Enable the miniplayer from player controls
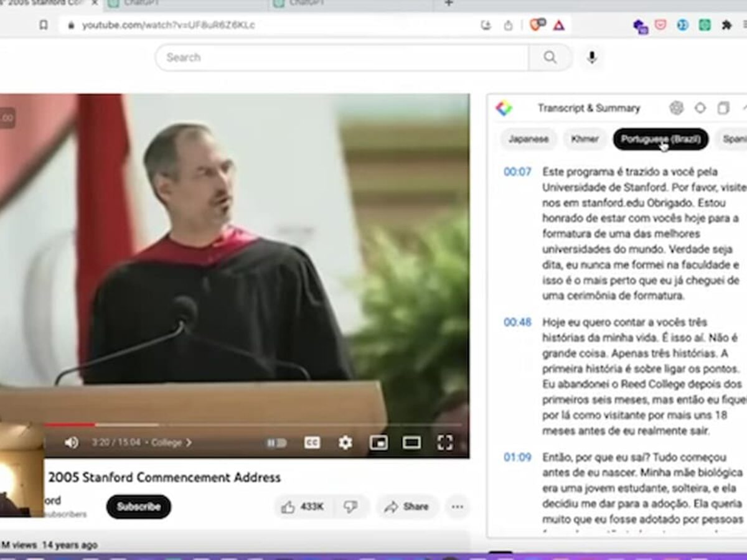This screenshot has height=560, width=747. click(378, 442)
